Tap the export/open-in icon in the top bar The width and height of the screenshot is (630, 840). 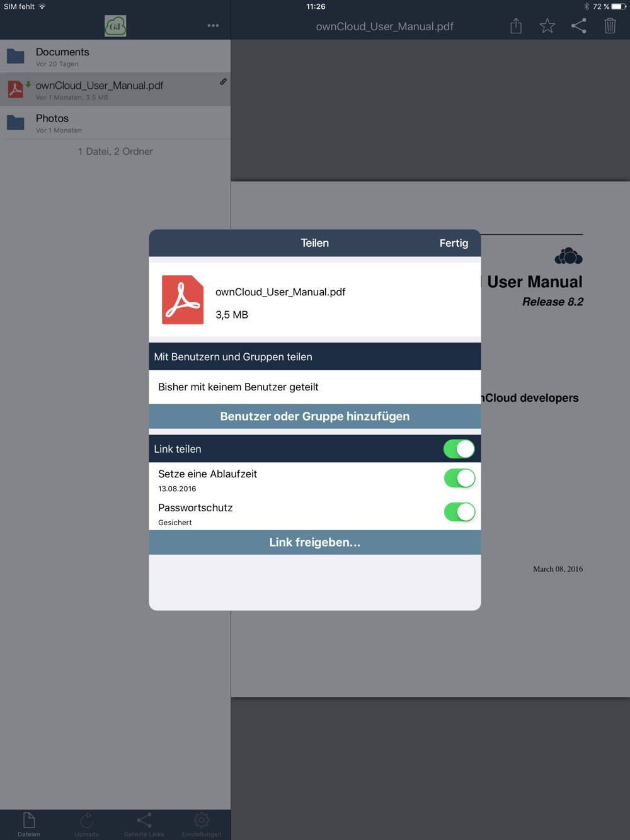point(516,26)
